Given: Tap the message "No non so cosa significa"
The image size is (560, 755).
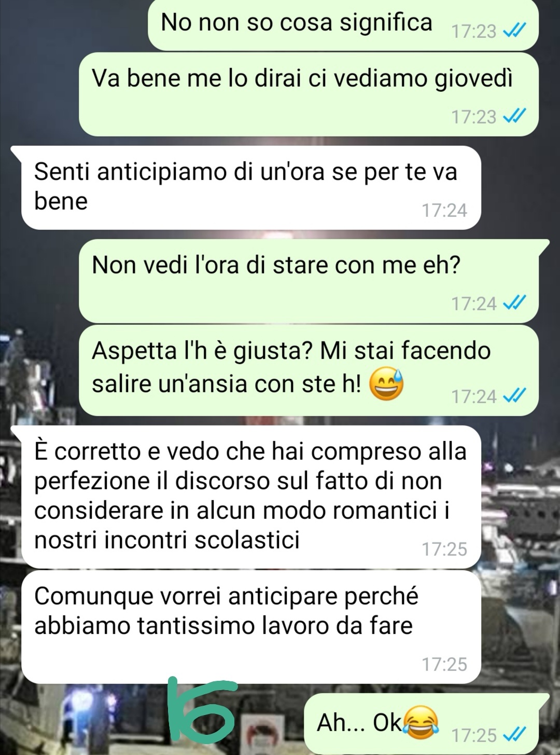Looking at the screenshot, I should pos(343,24).
